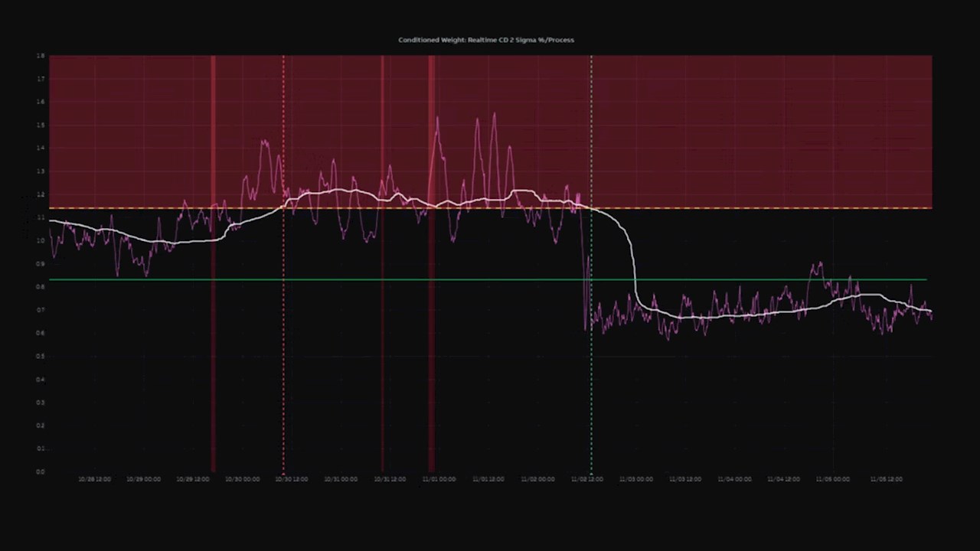The width and height of the screenshot is (980, 551).
Task: Select the leftmost solid red vertical band
Action: click(213, 344)
